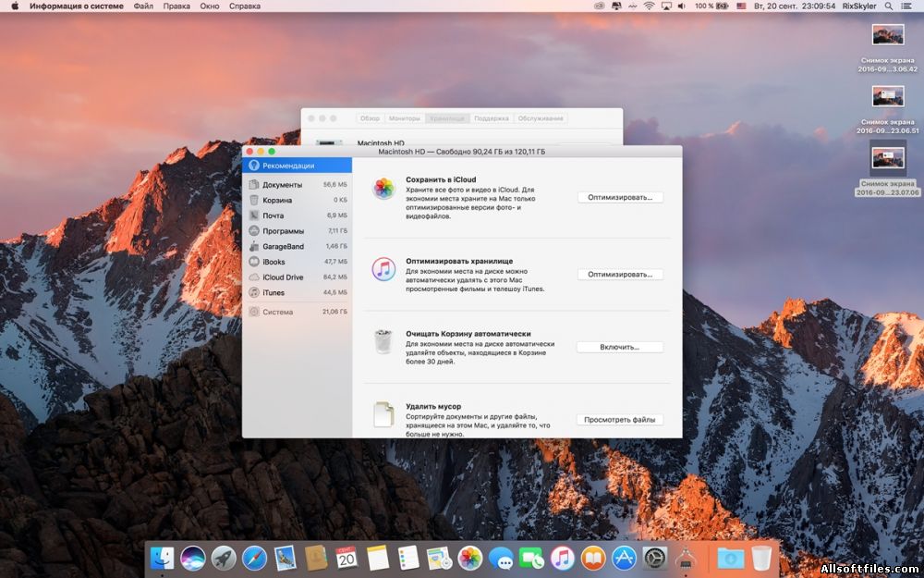Click trash icon beside Очищать Корзину автоматически
The width and height of the screenshot is (924, 578).
pos(383,341)
